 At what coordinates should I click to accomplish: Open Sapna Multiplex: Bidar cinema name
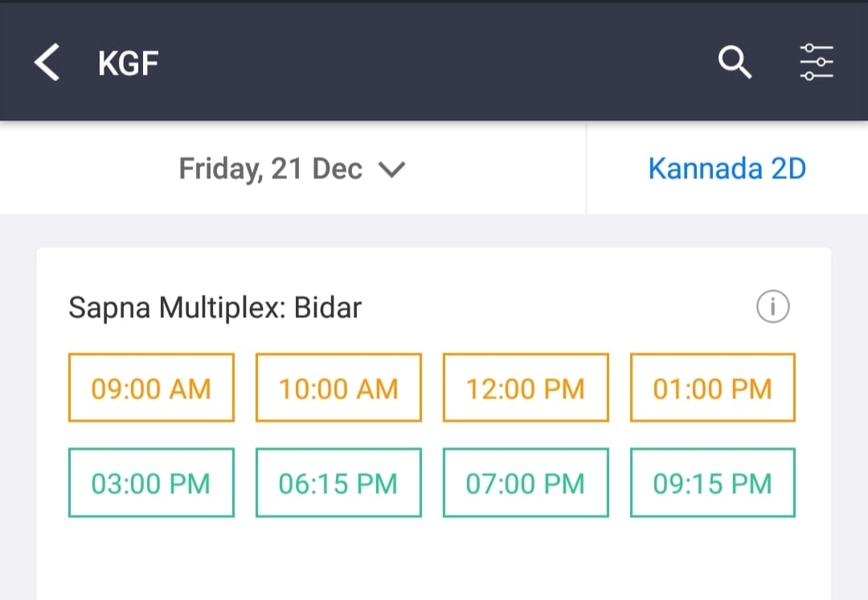click(x=215, y=308)
